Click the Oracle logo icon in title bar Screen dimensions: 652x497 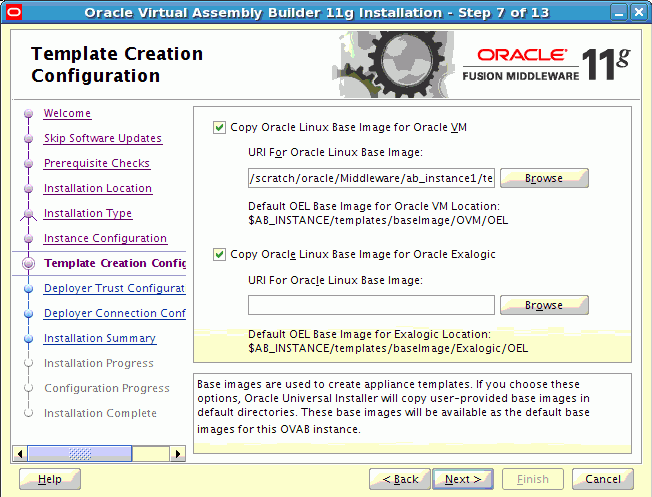(x=14, y=12)
